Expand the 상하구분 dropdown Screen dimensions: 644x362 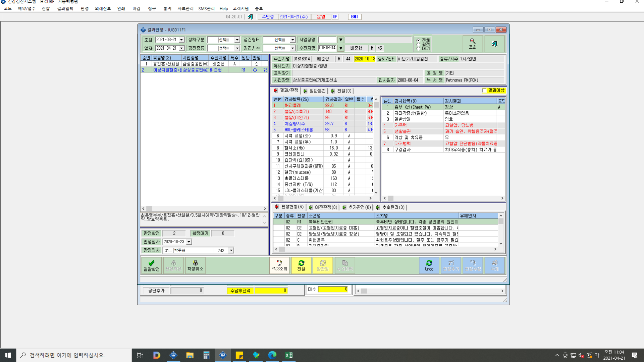point(237,40)
